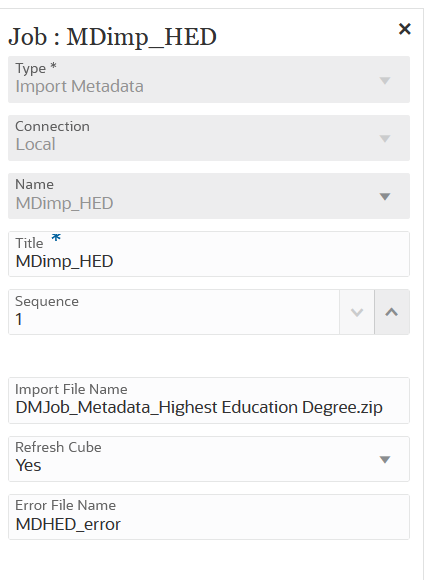Click the Import Metadata type value
This screenshot has width=424, height=580.
(80, 87)
